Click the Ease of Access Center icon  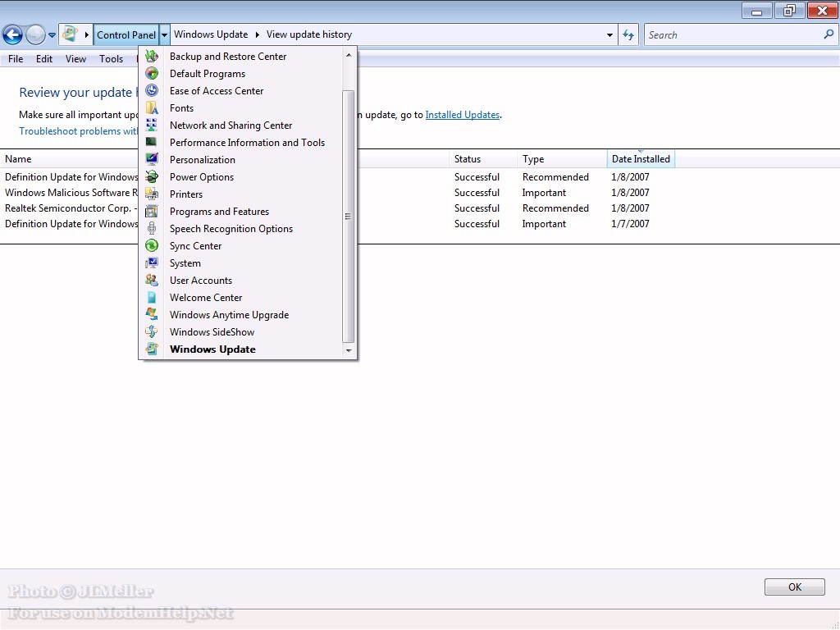pyautogui.click(x=152, y=91)
